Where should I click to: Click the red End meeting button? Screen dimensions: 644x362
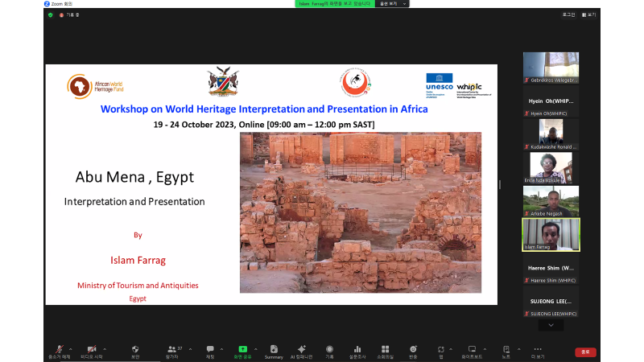pos(585,352)
